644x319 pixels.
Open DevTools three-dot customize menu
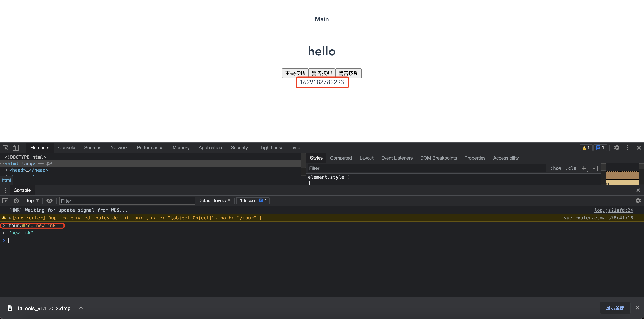pyautogui.click(x=627, y=148)
